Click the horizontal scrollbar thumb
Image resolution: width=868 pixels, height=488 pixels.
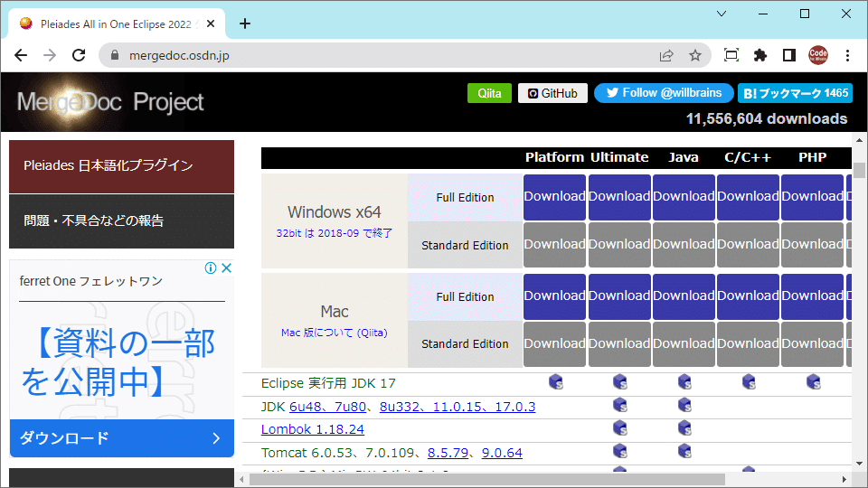(487, 479)
